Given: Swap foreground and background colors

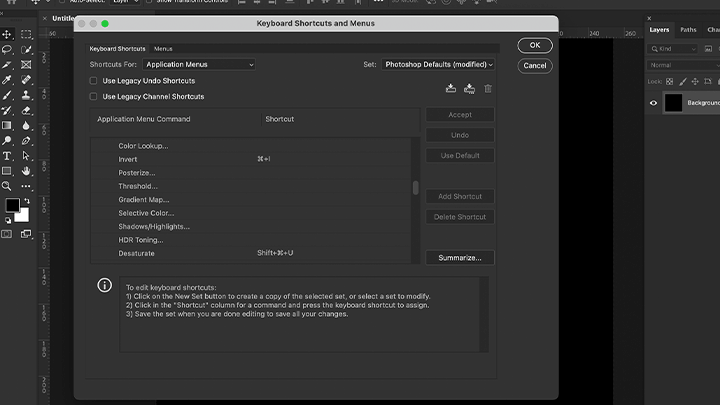Looking at the screenshot, I should 27,201.
